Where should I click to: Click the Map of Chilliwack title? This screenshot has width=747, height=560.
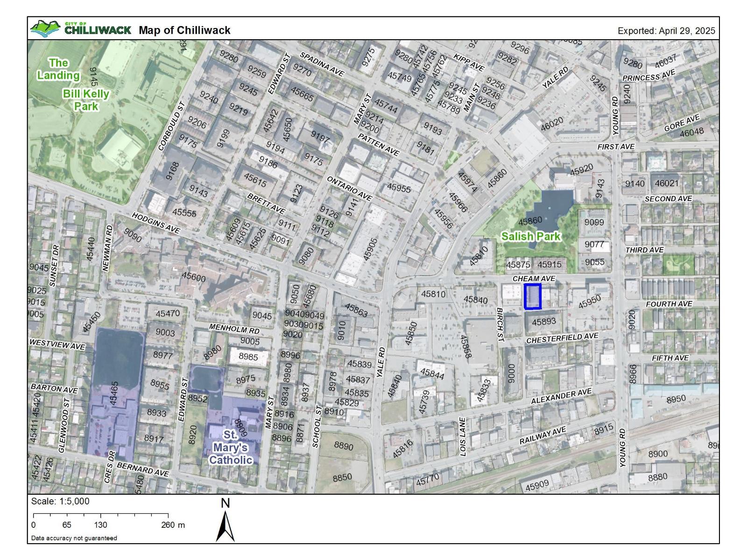click(184, 30)
